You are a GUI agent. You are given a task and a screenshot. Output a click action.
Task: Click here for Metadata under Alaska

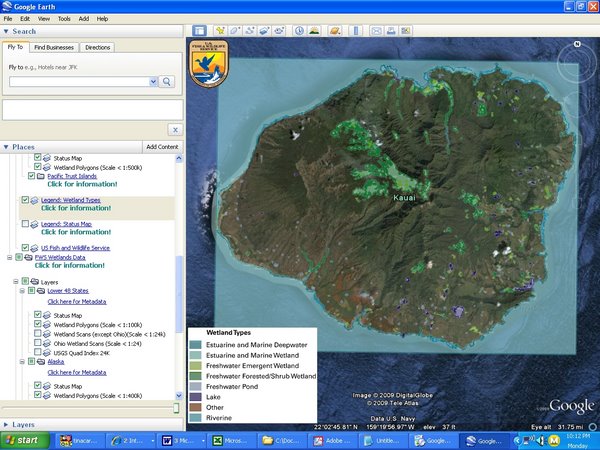[x=77, y=372]
